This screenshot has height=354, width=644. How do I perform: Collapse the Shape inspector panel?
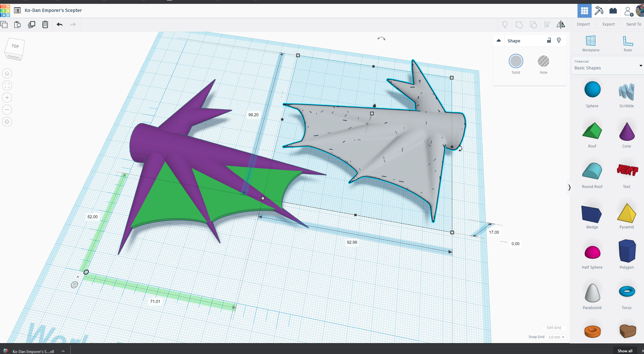coord(499,40)
